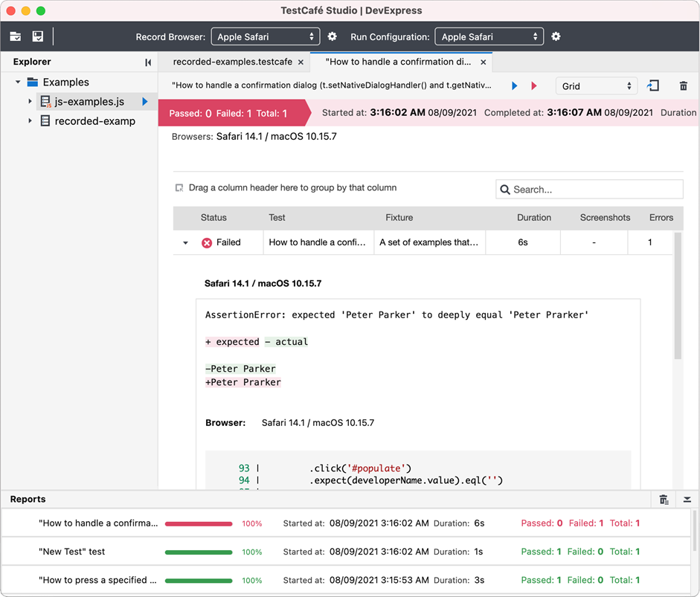Click the Reports panel scrollbar
This screenshot has width=700, height=597.
694,531
